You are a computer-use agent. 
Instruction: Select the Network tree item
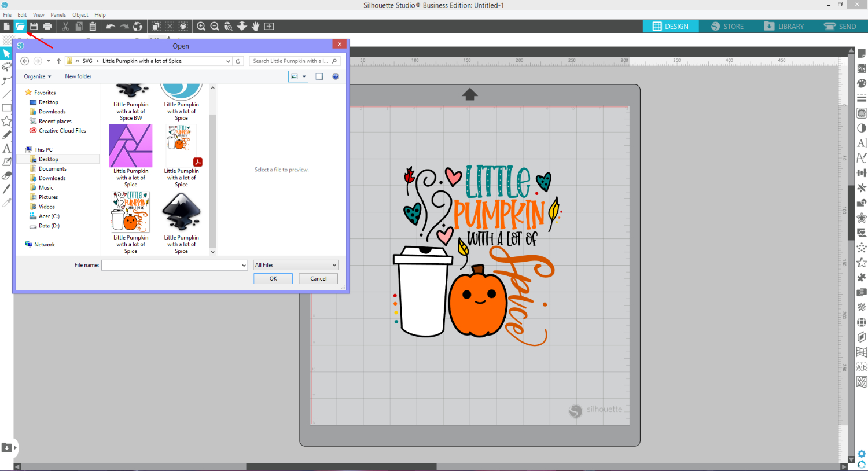click(x=44, y=245)
